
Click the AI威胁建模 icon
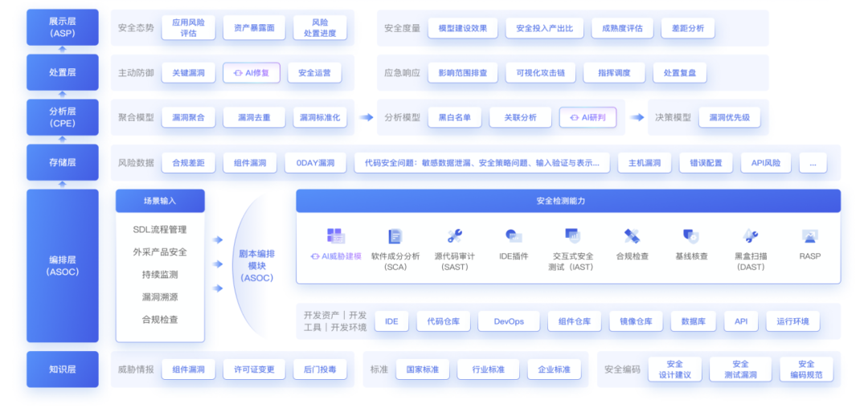tap(336, 236)
